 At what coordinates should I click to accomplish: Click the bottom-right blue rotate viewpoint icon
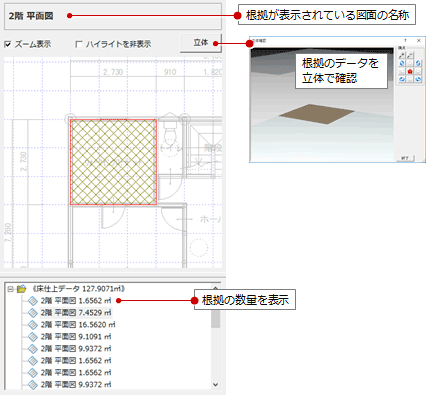[418, 79]
